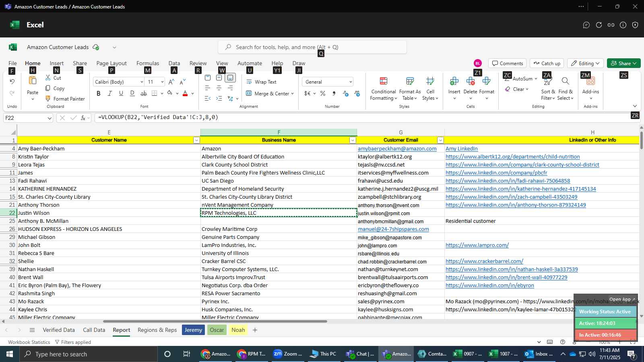The height and width of the screenshot is (362, 644).
Task: Open the Windows Start menu
Action: (10, 354)
